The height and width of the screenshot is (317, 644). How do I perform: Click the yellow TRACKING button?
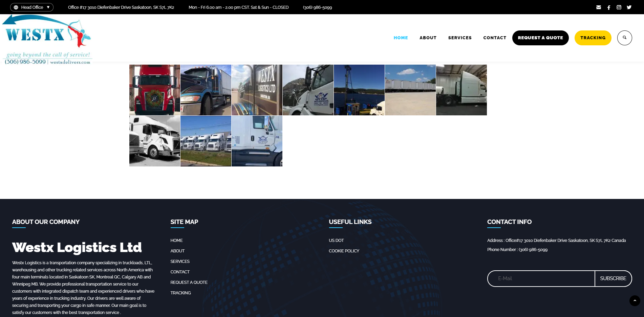593,38
